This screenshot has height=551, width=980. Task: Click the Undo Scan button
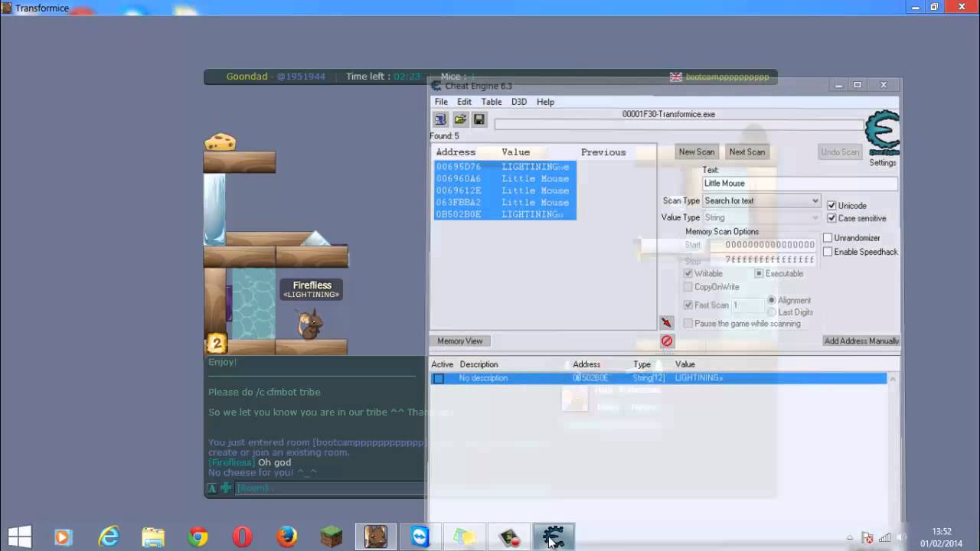tap(840, 152)
